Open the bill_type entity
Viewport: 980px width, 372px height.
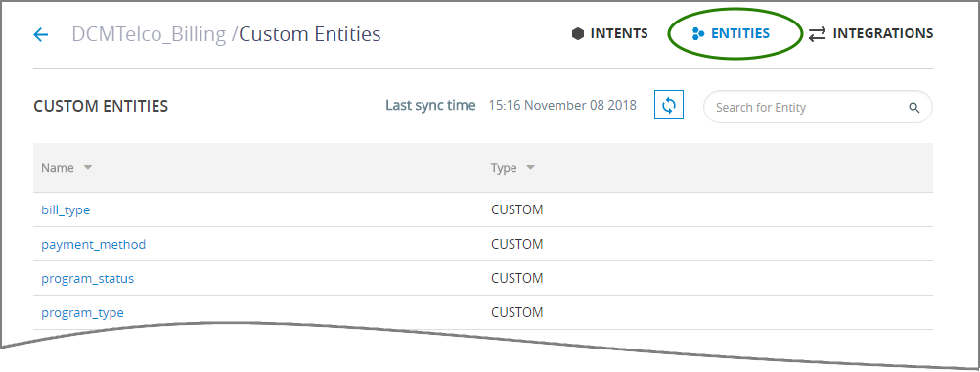[66, 210]
